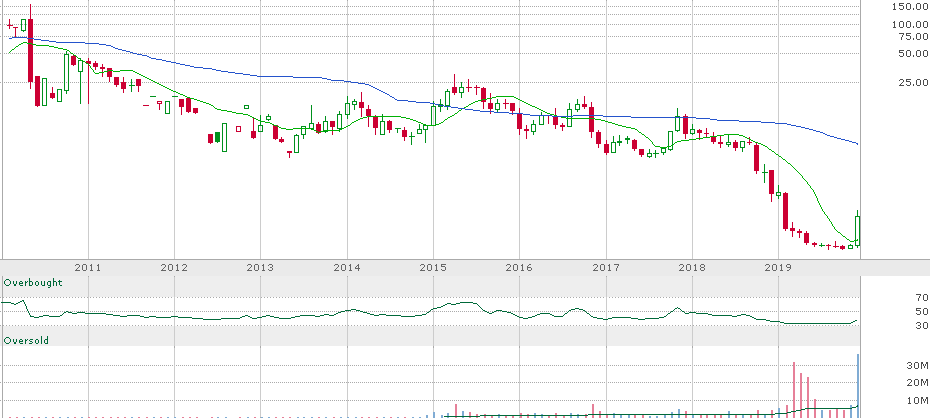The width and height of the screenshot is (930, 418).
Task: Click the tallest blue volume bar at chart end
Action: click(x=858, y=386)
